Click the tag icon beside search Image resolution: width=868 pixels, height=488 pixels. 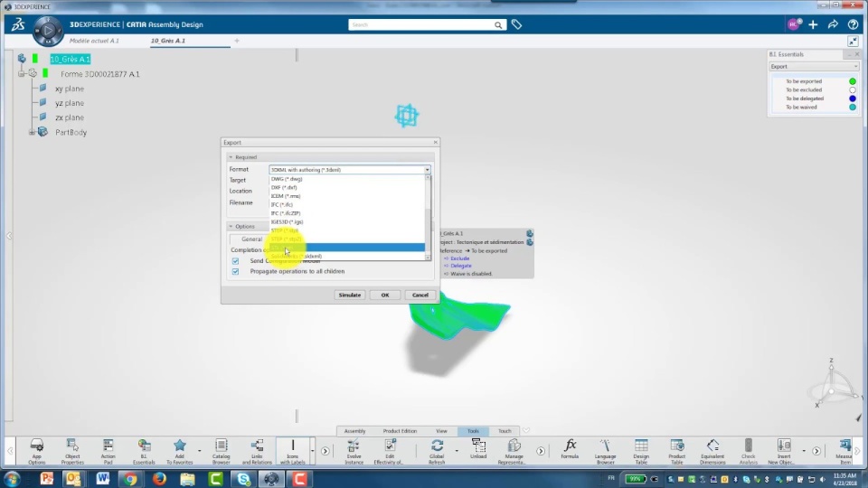pos(516,24)
